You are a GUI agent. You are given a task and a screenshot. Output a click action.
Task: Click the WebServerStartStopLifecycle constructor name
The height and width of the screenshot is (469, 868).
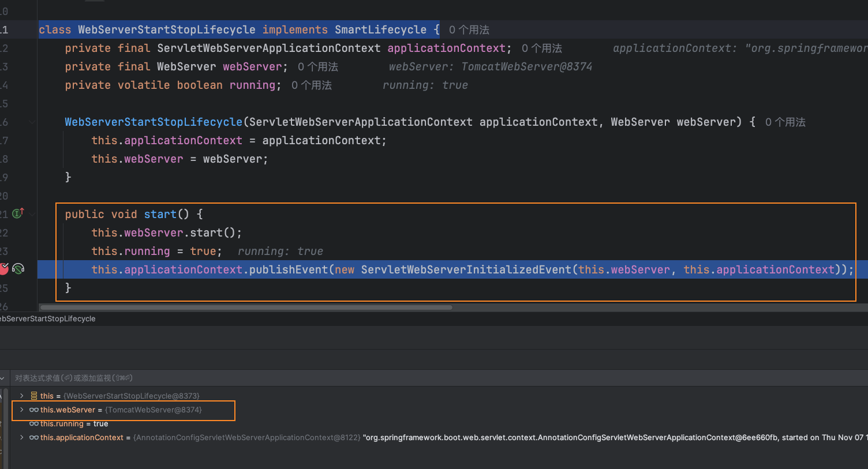[x=154, y=122]
